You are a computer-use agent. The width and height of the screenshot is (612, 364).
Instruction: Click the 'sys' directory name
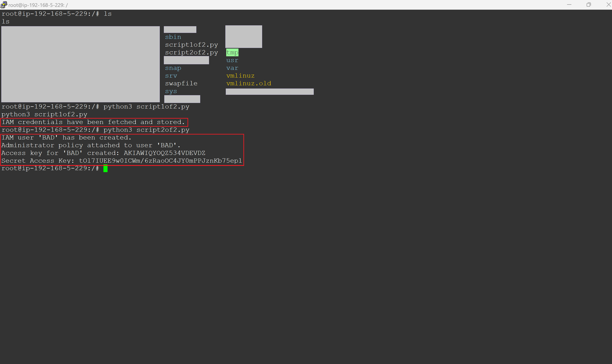171,92
